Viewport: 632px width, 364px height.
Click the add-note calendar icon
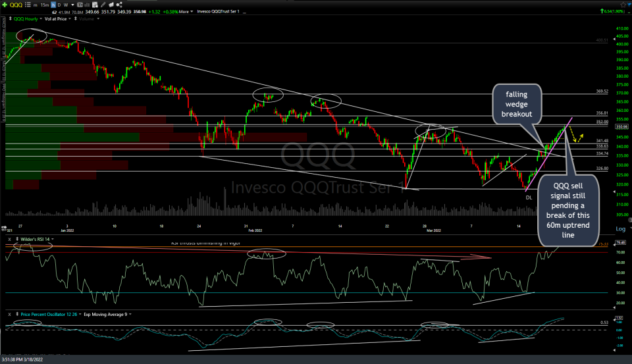(x=95, y=5)
